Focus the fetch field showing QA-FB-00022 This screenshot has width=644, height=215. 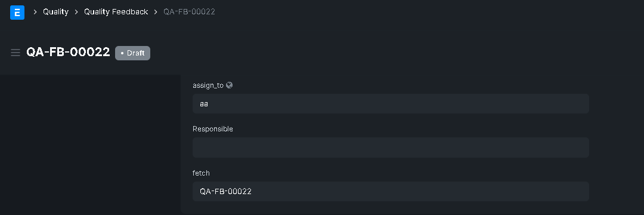391,192
